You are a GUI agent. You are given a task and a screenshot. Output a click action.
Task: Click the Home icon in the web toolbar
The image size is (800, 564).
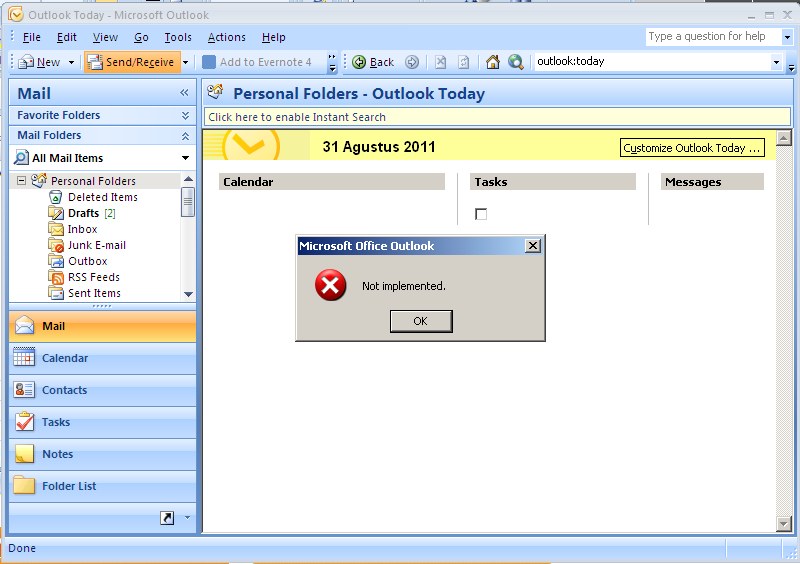(492, 62)
